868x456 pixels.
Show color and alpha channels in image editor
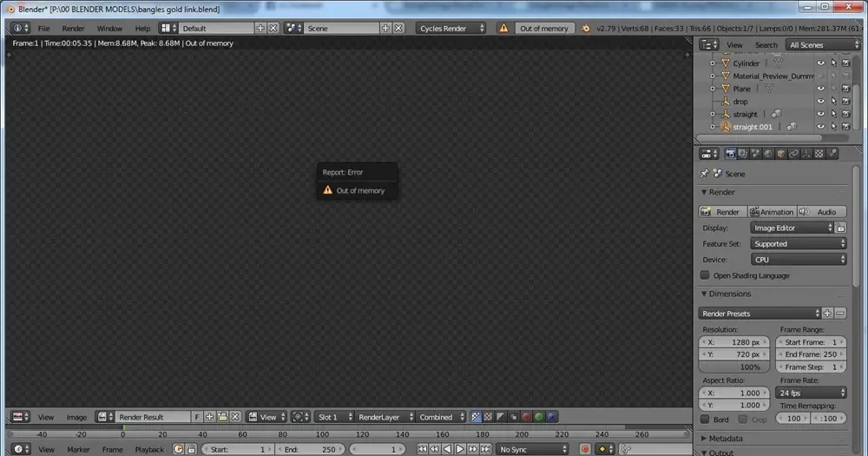(476, 417)
